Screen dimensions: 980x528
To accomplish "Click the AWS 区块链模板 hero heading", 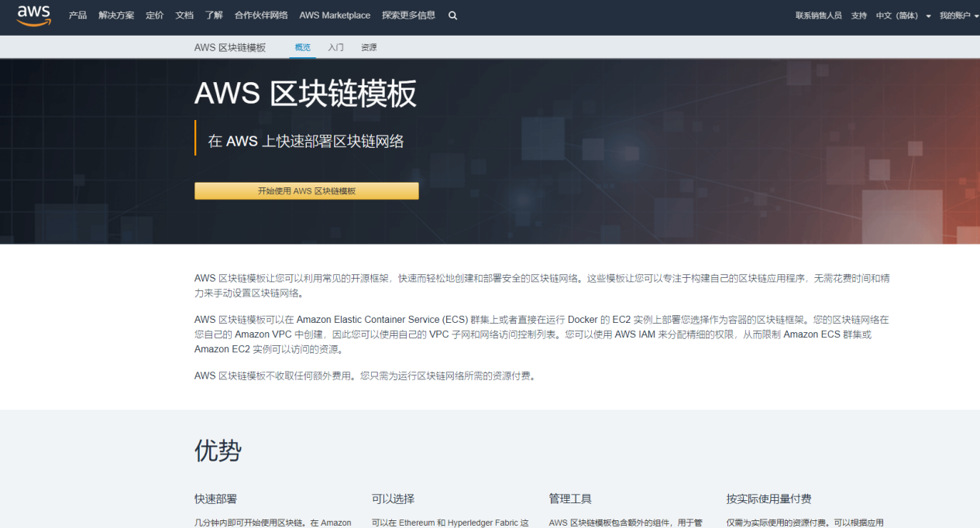I will (x=305, y=94).
